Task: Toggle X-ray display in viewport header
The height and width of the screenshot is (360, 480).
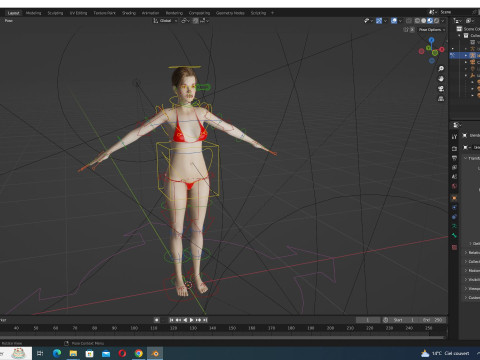Action: click(x=409, y=21)
